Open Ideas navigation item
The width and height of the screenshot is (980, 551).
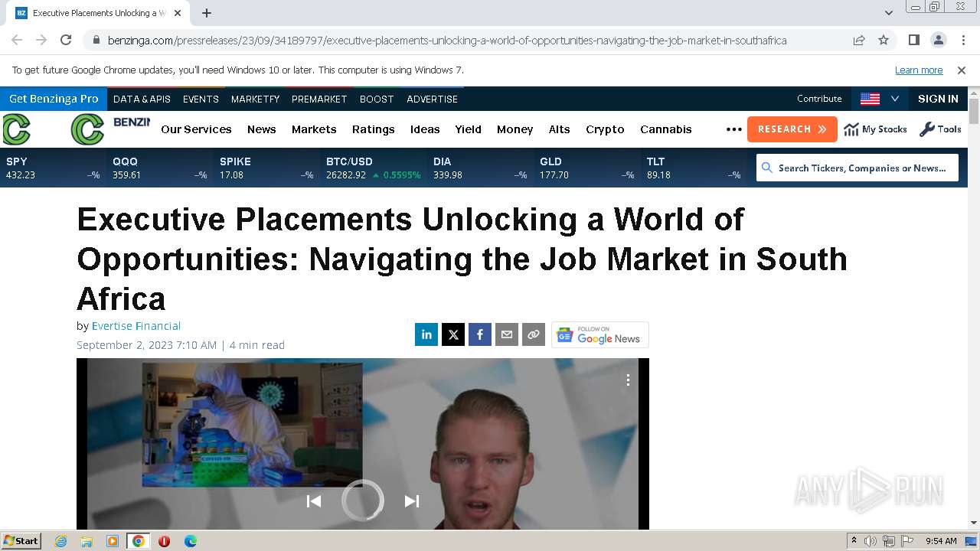pyautogui.click(x=425, y=129)
